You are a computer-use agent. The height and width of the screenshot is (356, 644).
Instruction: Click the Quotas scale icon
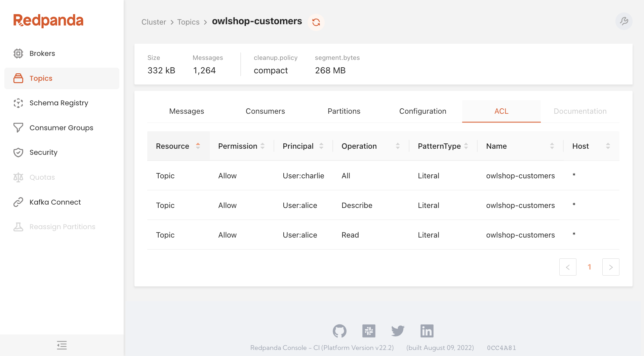(x=18, y=177)
